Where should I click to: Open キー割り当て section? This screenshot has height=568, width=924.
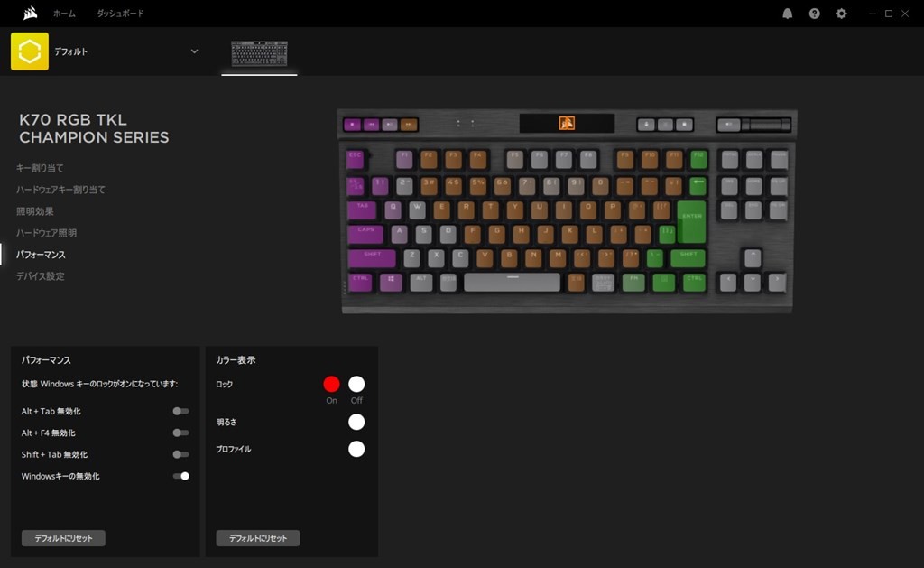[40, 168]
